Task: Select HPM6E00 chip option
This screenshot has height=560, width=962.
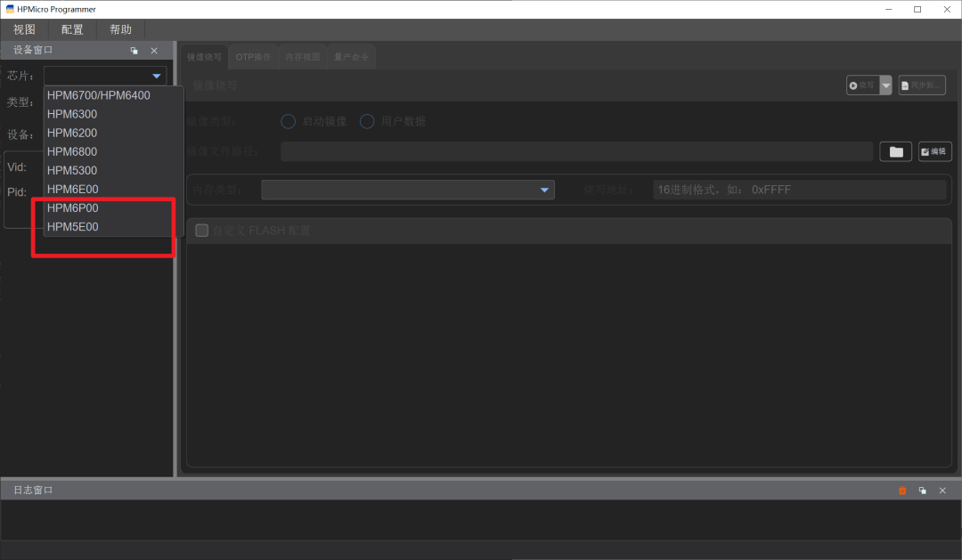Action: tap(113, 189)
